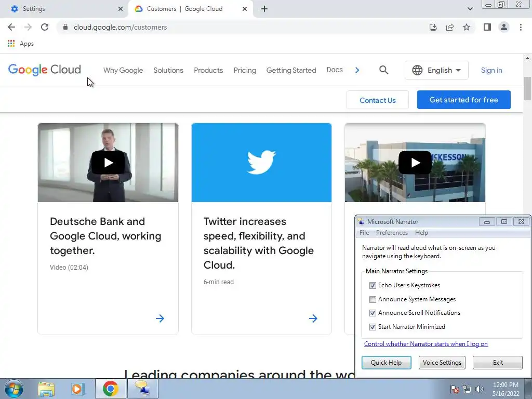Screen dimensions: 532x399
Task: Click the arrow on Deutsche Bank card
Action: click(160, 318)
